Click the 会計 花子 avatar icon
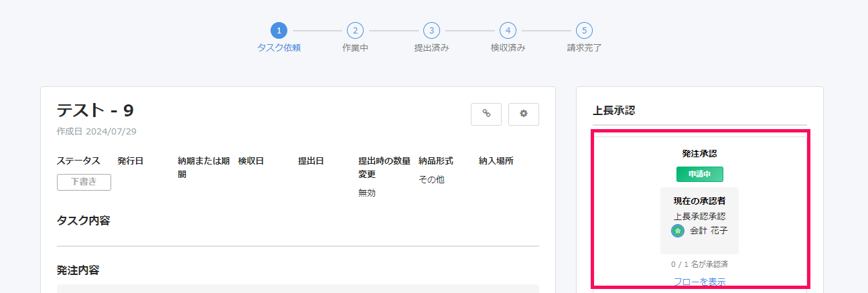The height and width of the screenshot is (293, 868). (x=678, y=231)
